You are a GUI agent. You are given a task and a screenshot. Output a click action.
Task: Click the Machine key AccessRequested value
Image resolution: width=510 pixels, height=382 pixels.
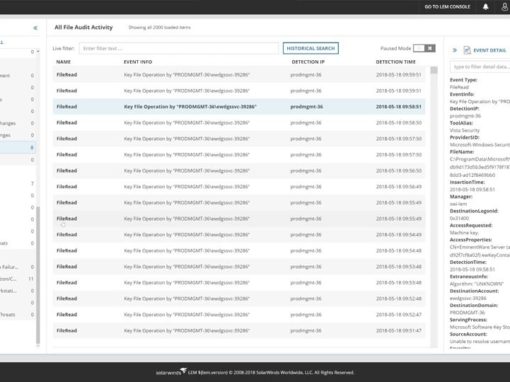pos(464,233)
